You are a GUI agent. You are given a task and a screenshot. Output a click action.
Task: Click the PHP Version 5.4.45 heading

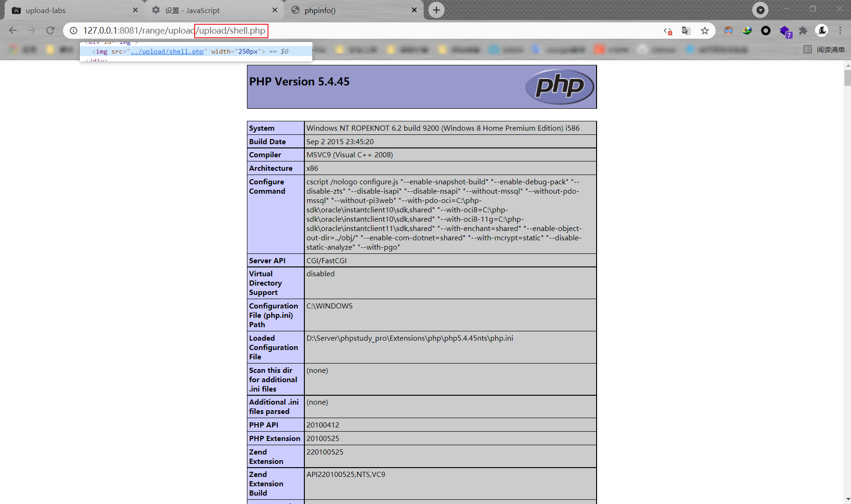299,82
